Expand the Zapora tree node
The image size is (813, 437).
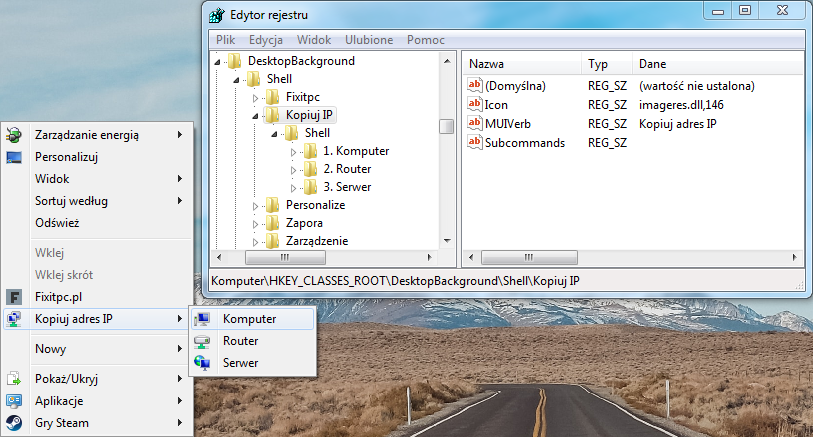coord(255,224)
